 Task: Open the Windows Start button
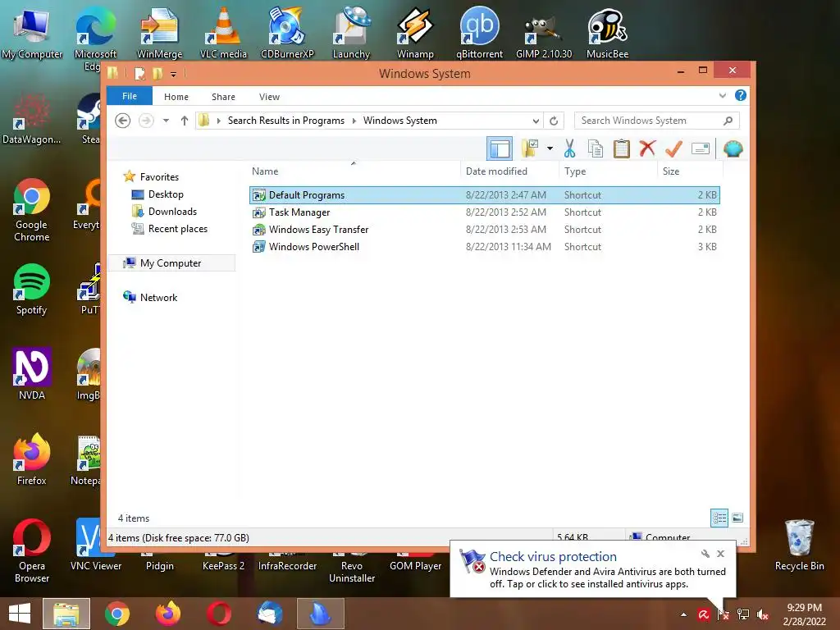click(x=20, y=614)
